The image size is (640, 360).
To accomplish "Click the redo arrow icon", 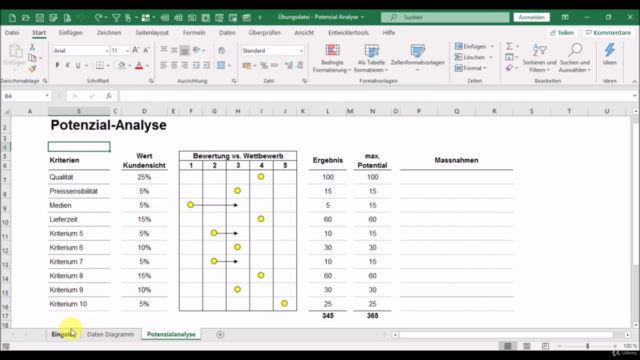I will (98, 18).
